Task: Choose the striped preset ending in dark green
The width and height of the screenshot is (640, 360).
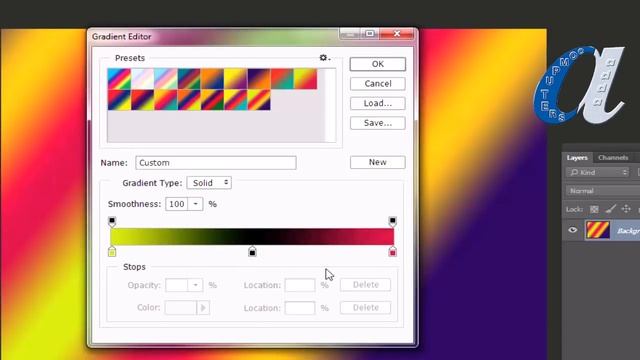Action: [212, 100]
